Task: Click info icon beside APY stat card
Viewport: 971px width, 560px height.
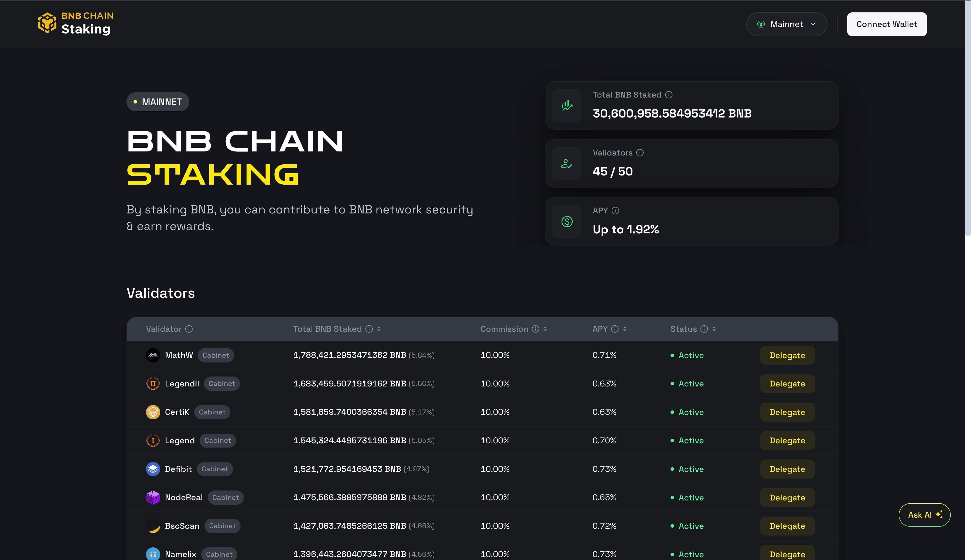Action: [x=615, y=211]
